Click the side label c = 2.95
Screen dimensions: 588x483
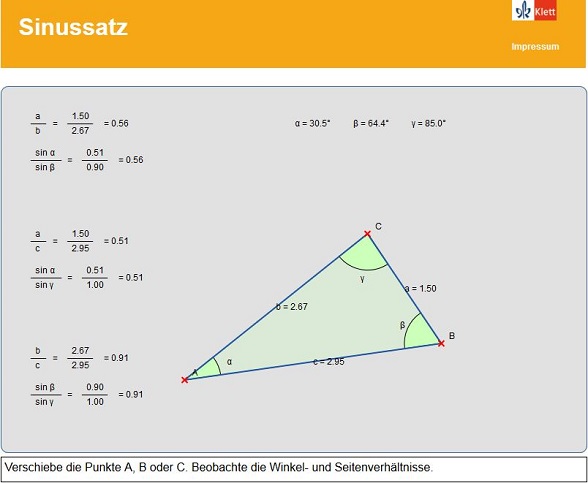click(x=328, y=362)
